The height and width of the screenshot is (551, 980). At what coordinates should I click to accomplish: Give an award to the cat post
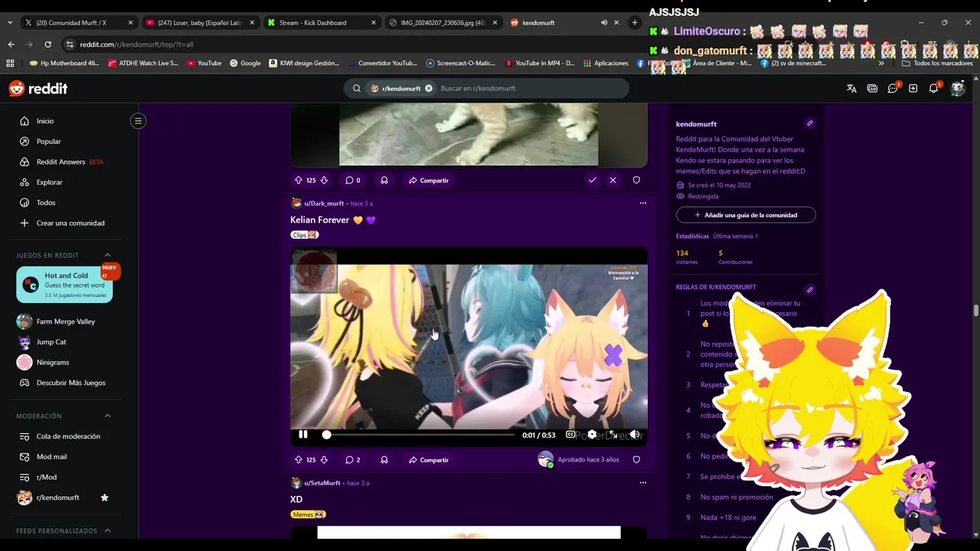coord(384,181)
